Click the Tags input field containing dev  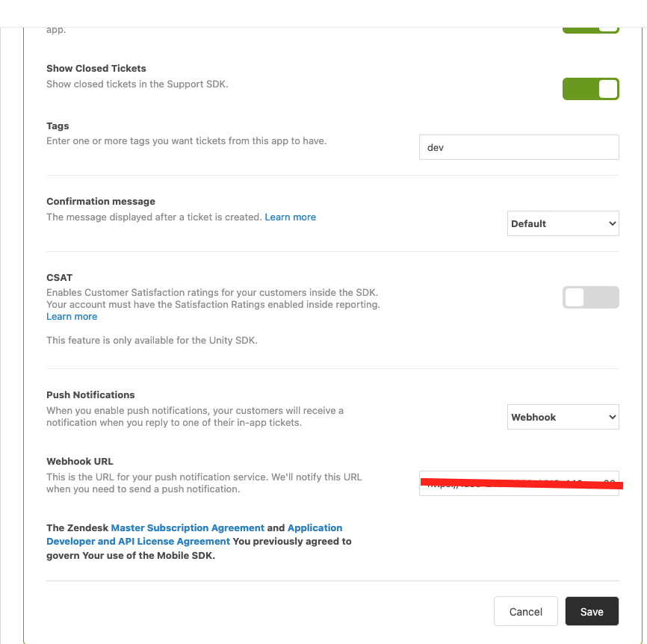pos(518,147)
